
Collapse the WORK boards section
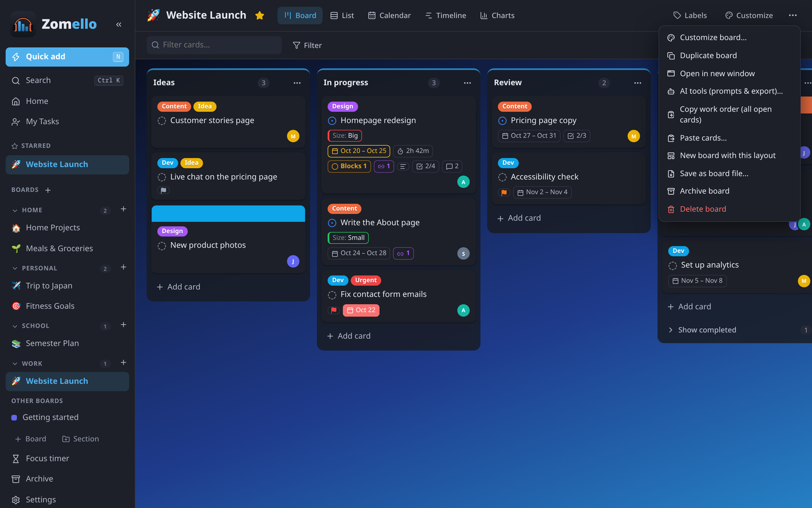pos(15,364)
